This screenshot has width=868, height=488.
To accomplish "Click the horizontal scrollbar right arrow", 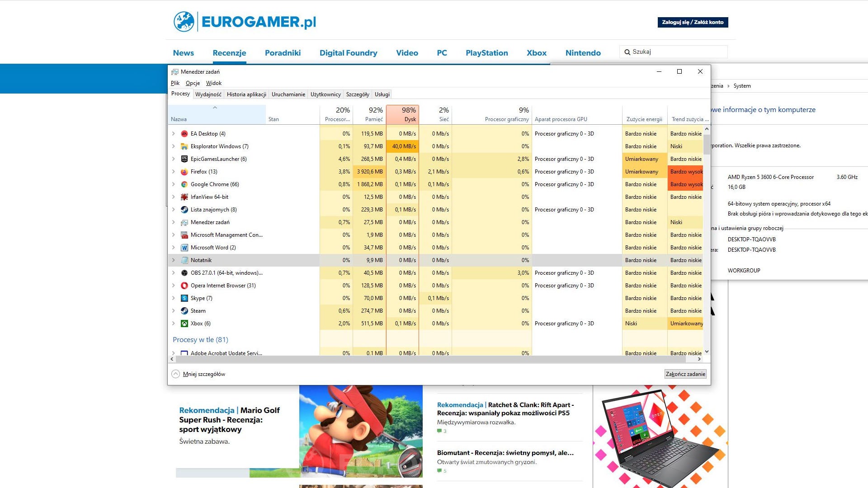I will [x=699, y=359].
